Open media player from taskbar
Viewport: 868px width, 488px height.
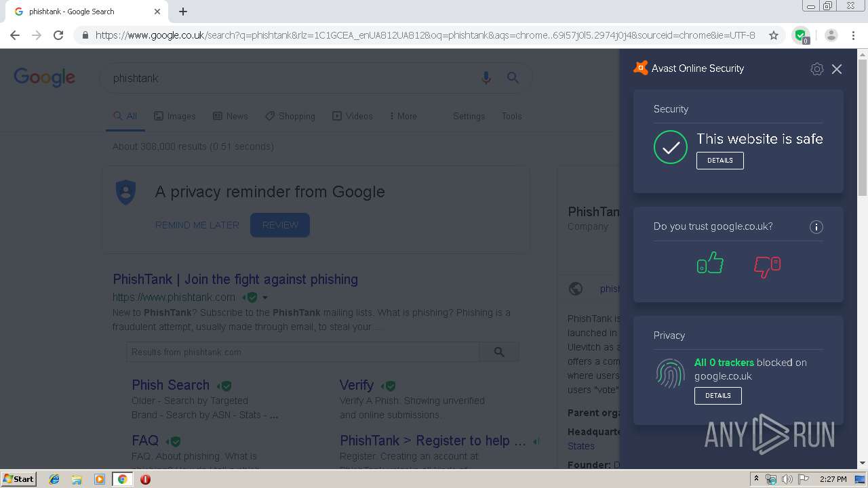(100, 479)
